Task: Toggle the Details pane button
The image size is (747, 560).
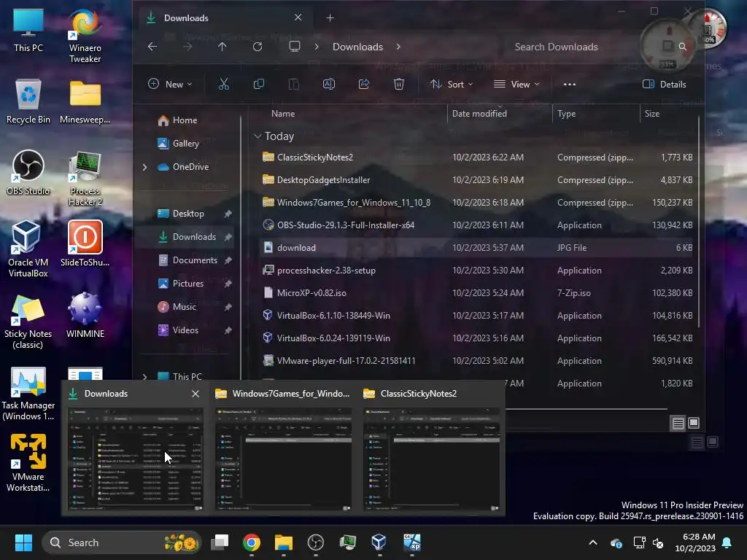Action: (x=665, y=85)
